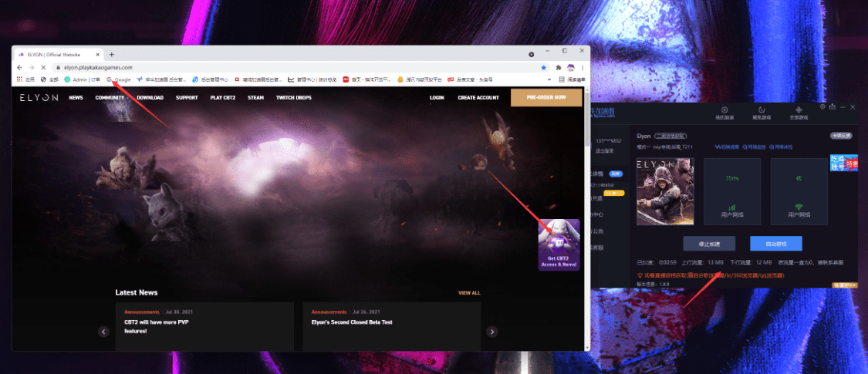
Task: Go back in the Chrome browser
Action: [20, 68]
